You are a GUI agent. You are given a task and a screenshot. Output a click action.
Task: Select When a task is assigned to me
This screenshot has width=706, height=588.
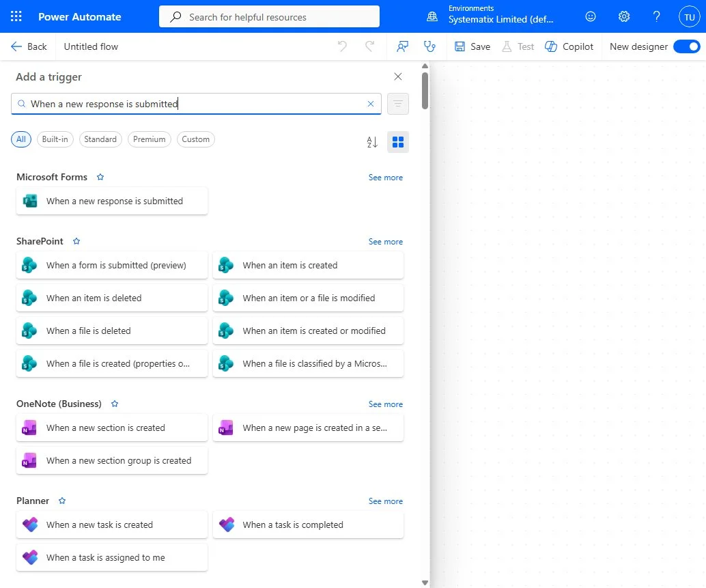[112, 558]
